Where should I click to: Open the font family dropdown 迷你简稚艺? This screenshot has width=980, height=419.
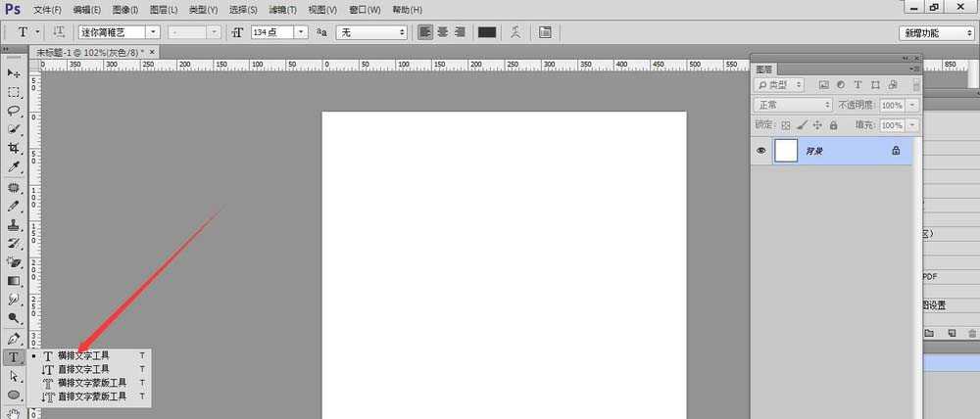[152, 32]
